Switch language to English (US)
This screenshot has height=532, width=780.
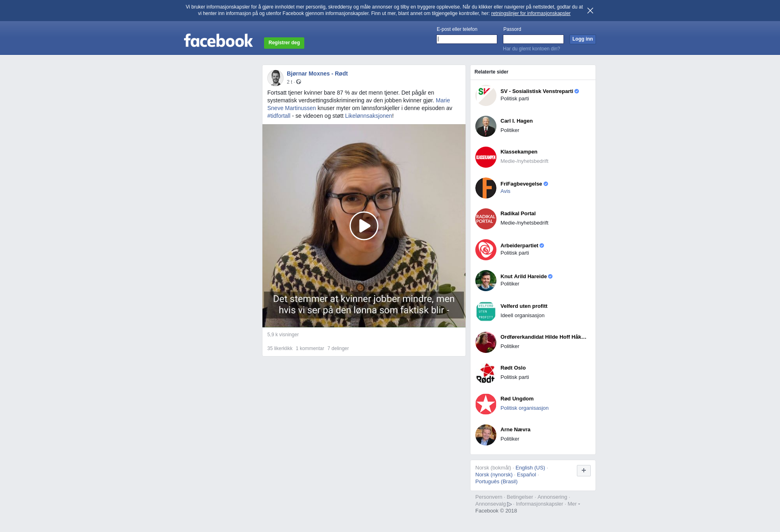coord(530,468)
